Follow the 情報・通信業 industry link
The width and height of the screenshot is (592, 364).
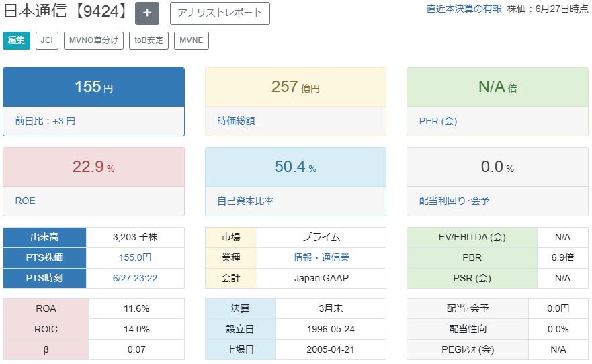click(x=321, y=257)
